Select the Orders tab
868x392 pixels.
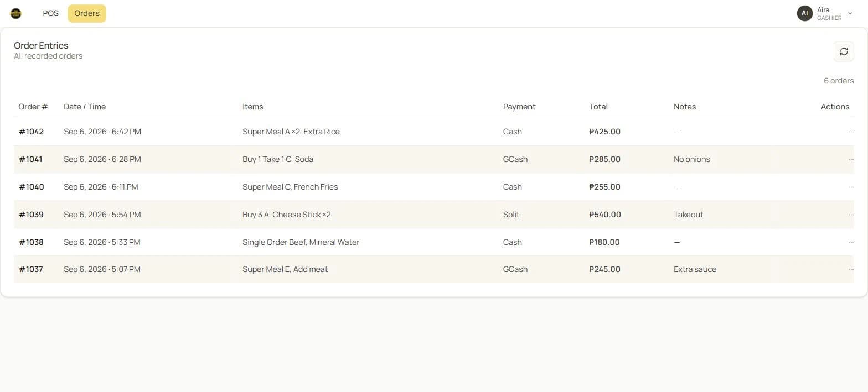click(x=87, y=13)
